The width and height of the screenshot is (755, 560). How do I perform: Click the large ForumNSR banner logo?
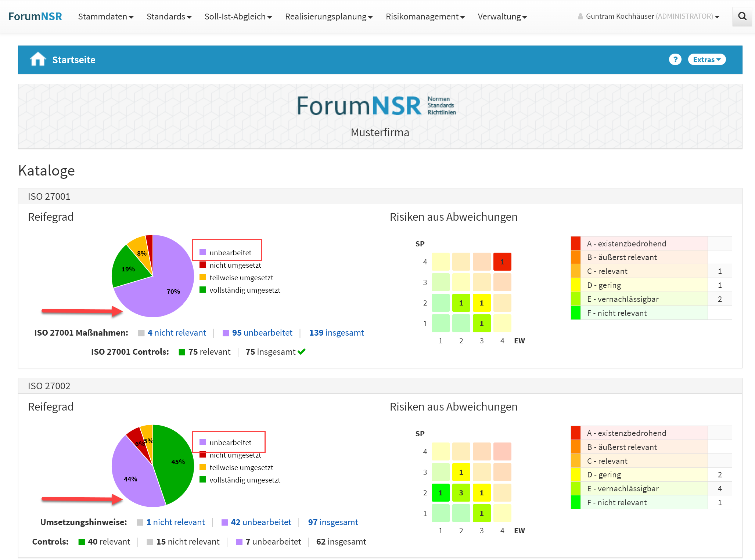376,106
